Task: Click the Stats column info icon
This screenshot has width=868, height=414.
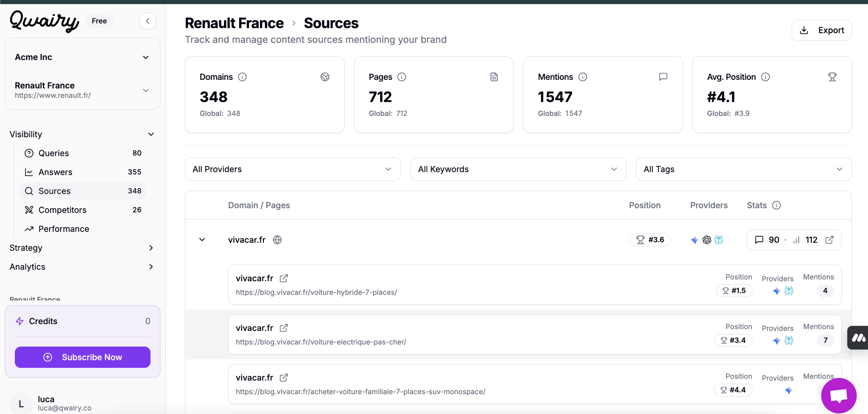Action: coord(776,205)
